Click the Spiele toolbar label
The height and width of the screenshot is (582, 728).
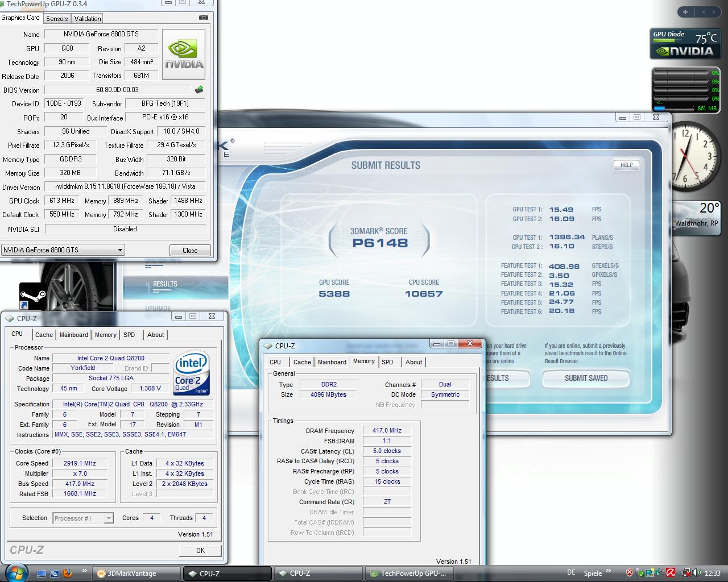pyautogui.click(x=593, y=573)
